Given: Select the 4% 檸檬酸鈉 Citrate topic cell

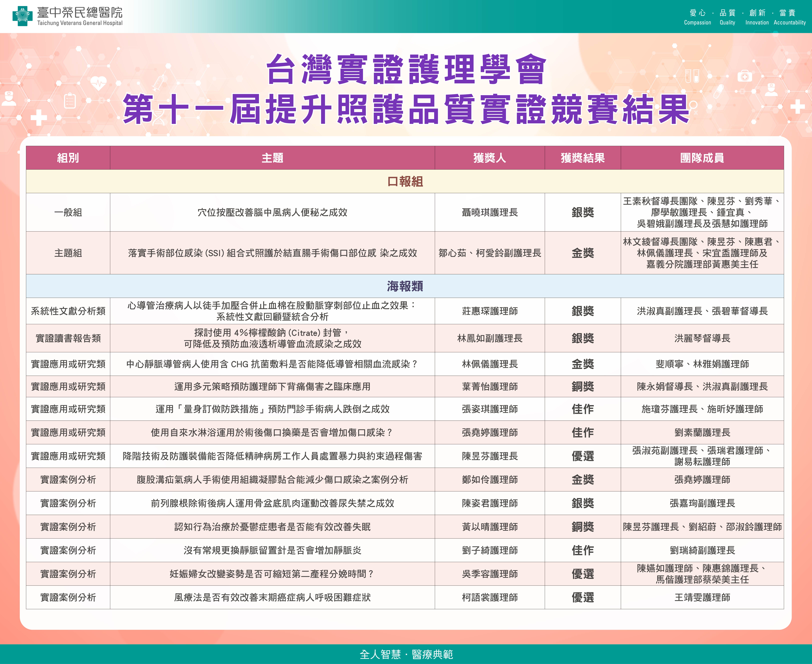Looking at the screenshot, I should 272,338.
